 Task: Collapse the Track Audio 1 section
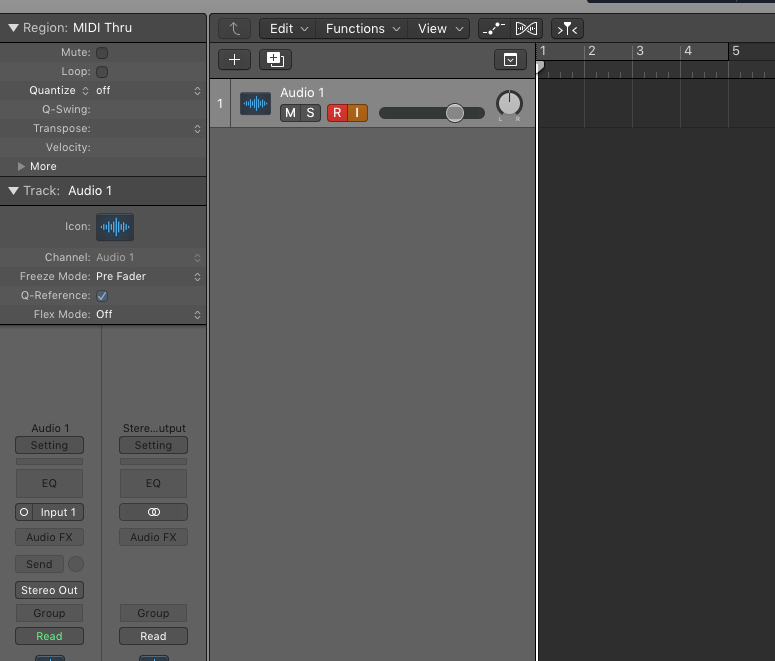click(x=13, y=191)
